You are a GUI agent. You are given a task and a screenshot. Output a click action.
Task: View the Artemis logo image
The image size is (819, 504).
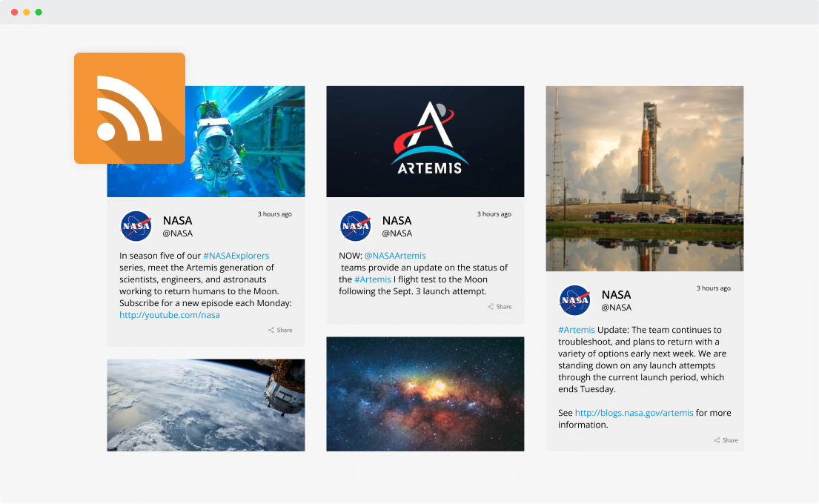tap(425, 142)
